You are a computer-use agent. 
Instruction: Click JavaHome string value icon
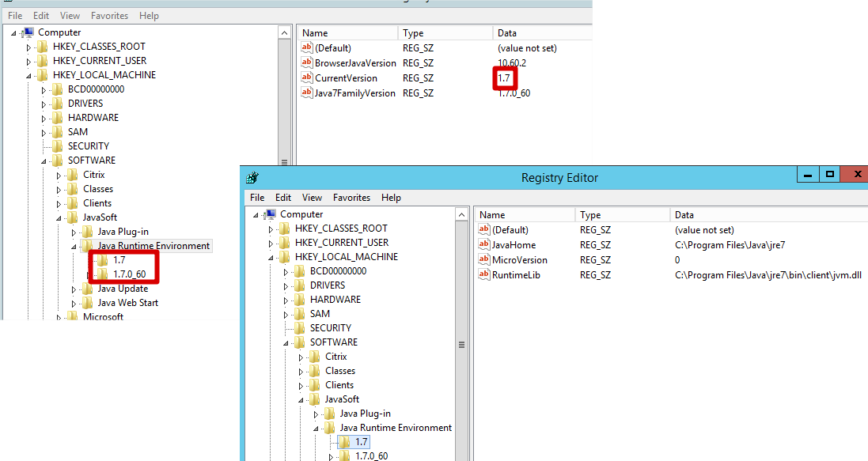click(484, 244)
